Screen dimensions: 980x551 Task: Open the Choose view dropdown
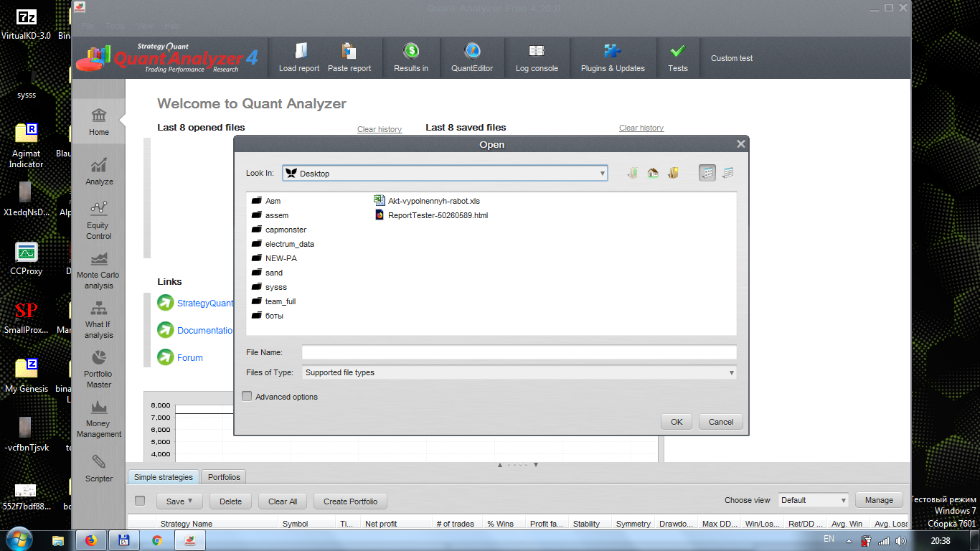814,500
